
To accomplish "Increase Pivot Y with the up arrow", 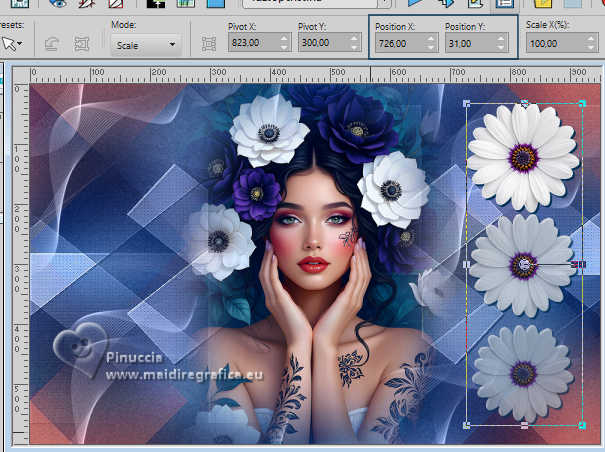I will pyautogui.click(x=354, y=38).
